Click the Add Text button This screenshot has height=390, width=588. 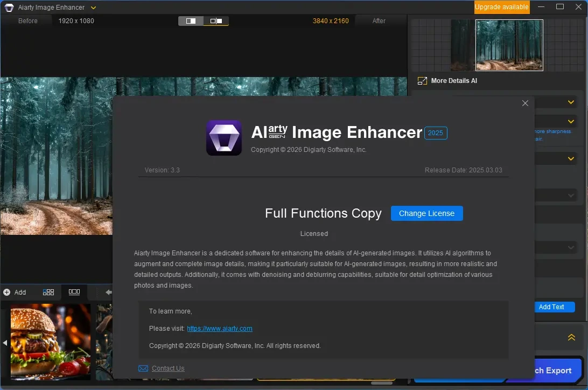555,307
